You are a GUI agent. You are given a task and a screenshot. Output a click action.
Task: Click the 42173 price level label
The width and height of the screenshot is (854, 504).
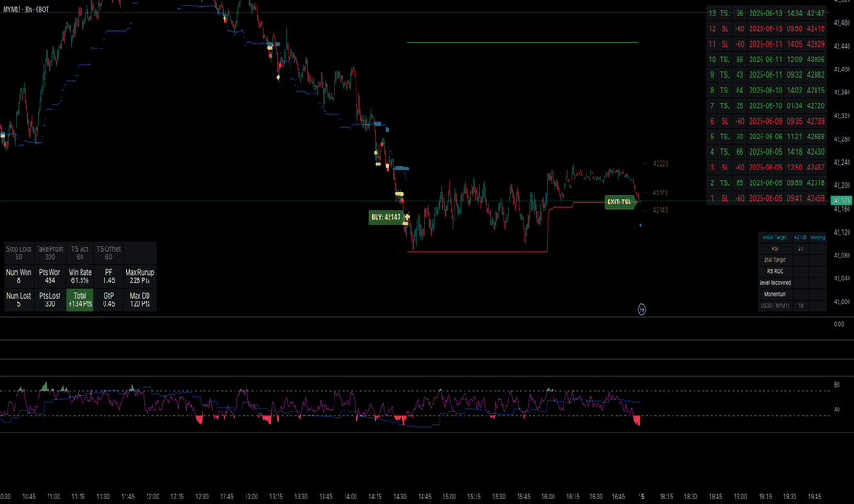660,192
